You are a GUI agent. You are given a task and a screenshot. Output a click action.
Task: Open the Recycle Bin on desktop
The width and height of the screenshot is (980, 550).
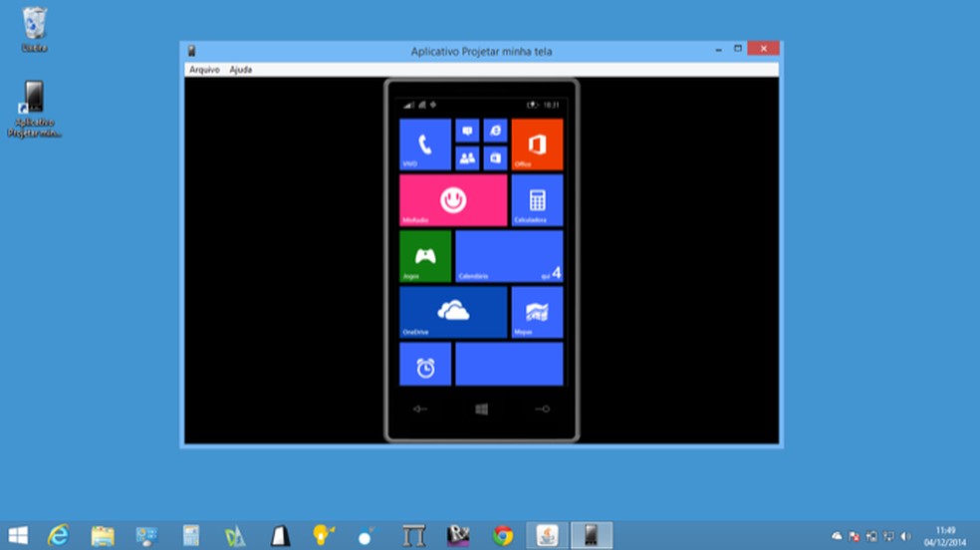click(x=35, y=29)
